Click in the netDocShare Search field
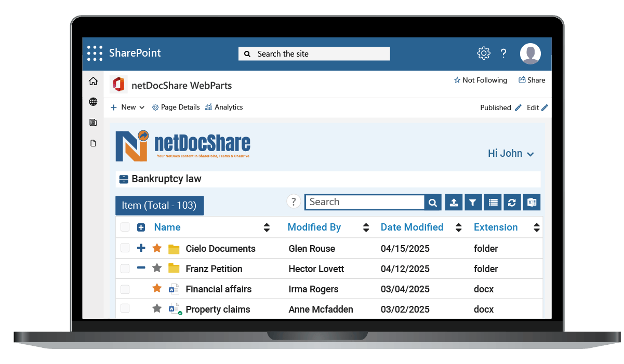The width and height of the screenshot is (624, 364). pyautogui.click(x=365, y=202)
